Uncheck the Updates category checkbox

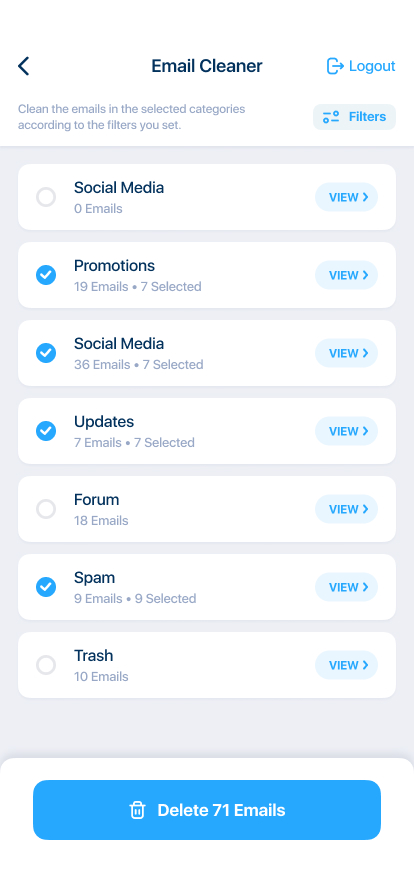(46, 431)
